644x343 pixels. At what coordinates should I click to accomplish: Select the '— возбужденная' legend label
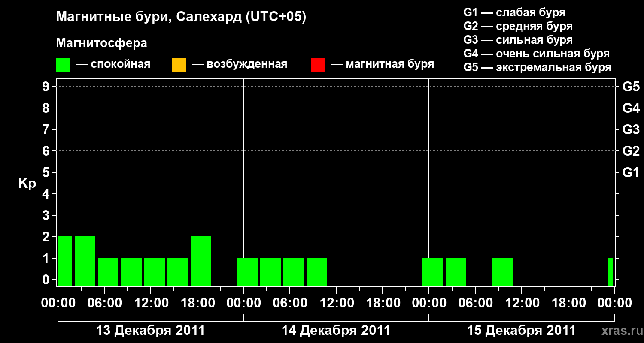pyautogui.click(x=240, y=64)
